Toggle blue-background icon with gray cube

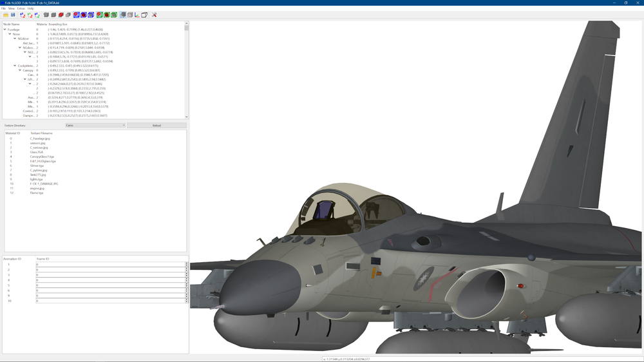(91, 15)
